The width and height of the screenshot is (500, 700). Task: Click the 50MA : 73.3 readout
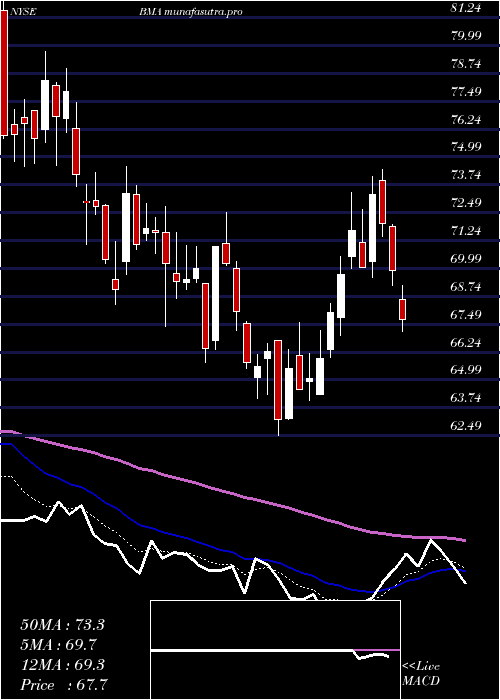tap(62, 625)
